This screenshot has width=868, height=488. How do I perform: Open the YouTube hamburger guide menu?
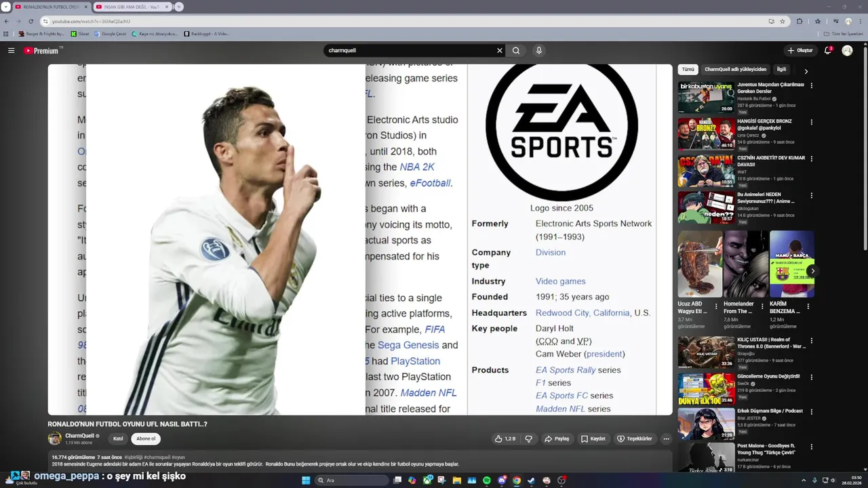point(11,51)
